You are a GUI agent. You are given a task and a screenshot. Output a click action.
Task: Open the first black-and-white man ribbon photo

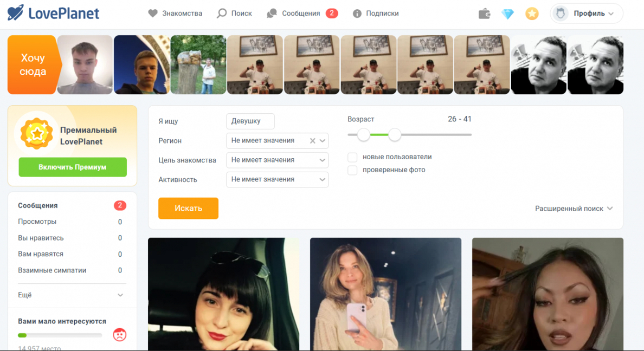tap(538, 65)
